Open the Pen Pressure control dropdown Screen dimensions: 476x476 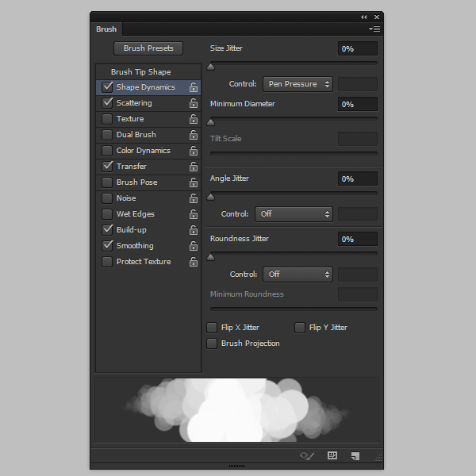click(x=297, y=84)
